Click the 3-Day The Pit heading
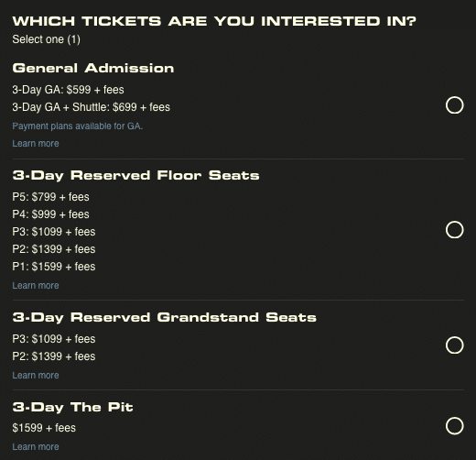This screenshot has height=460, width=476. pos(72,408)
